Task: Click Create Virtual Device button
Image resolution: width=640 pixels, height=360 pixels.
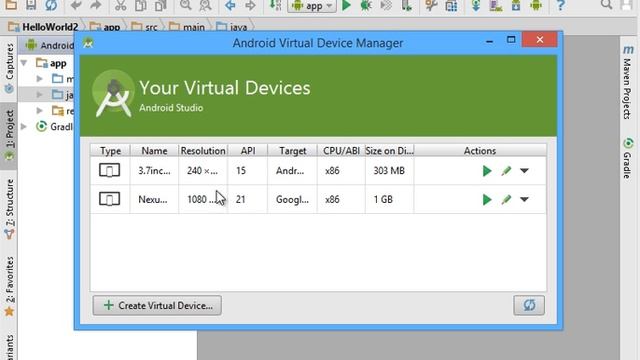Action: [157, 305]
